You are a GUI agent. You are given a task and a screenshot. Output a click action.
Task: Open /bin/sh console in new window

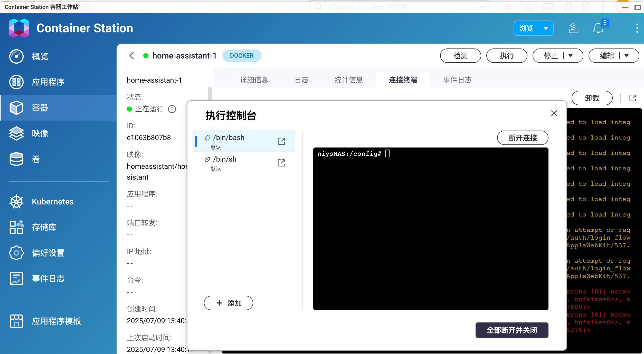pos(281,163)
